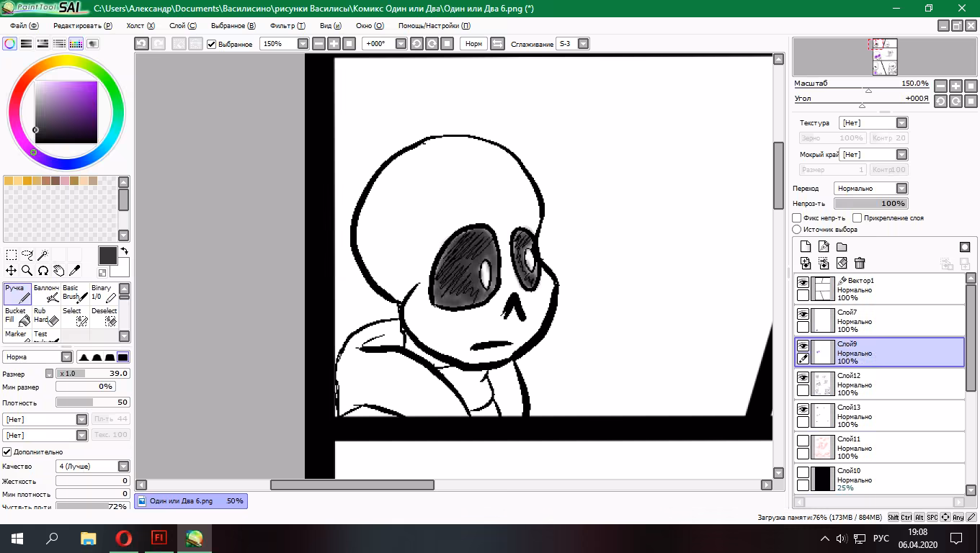This screenshot has width=980, height=553.
Task: Hide the Вектор1 layer
Action: click(803, 284)
